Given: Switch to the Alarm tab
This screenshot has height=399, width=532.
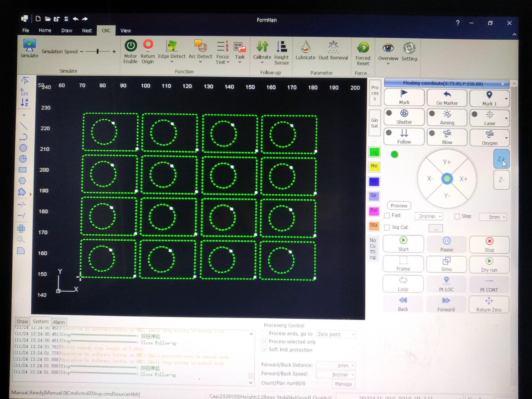Looking at the screenshot, I should tap(59, 322).
